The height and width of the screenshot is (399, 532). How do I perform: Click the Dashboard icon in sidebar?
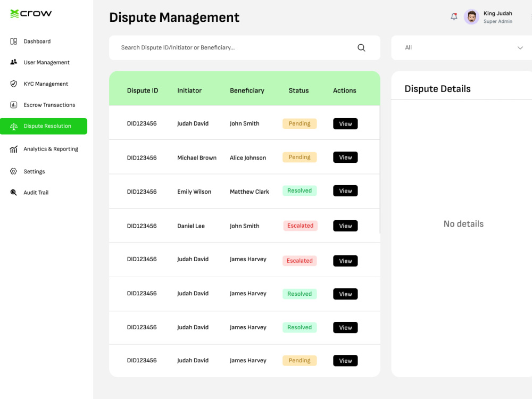point(14,41)
